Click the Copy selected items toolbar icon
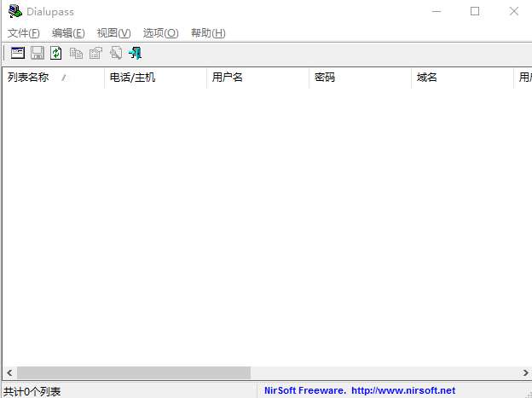Image resolution: width=532 pixels, height=398 pixels. pyautogui.click(x=76, y=54)
